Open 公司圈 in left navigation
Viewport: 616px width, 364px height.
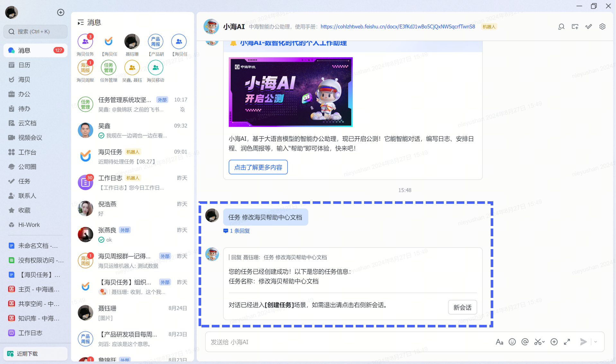[x=35, y=167]
